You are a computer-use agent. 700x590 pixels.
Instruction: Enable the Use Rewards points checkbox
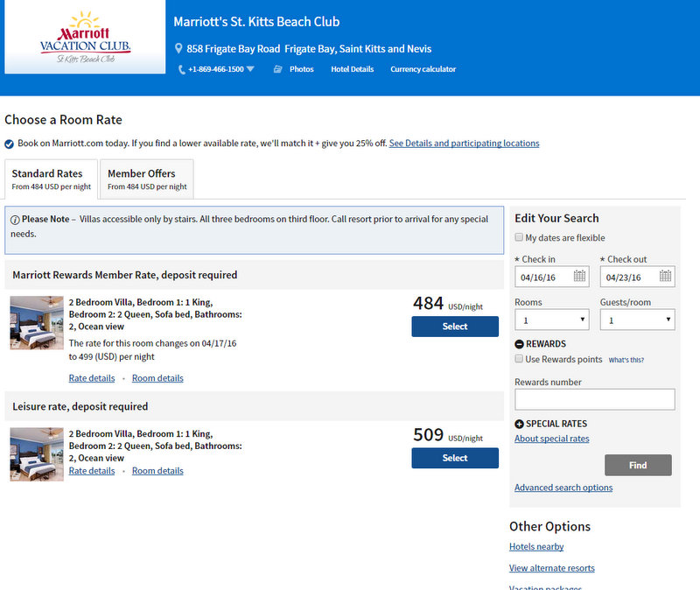click(x=519, y=359)
